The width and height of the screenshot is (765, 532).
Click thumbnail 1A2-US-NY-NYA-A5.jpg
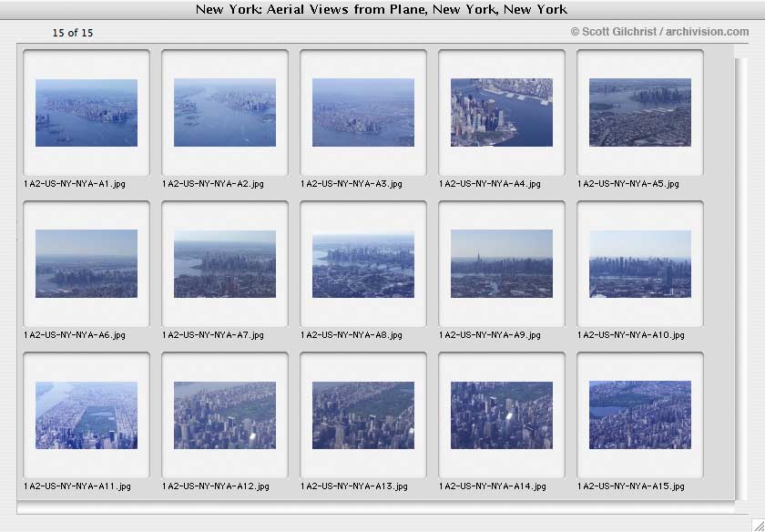pyautogui.click(x=640, y=113)
